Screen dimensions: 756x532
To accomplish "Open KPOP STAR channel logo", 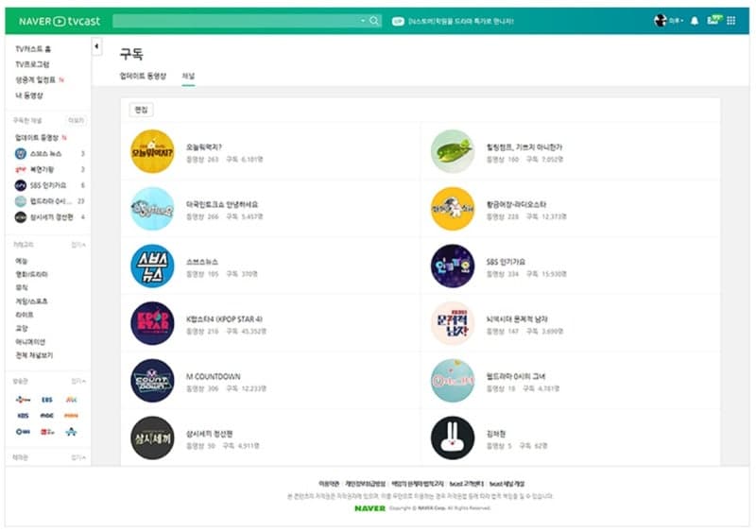I will [152, 323].
